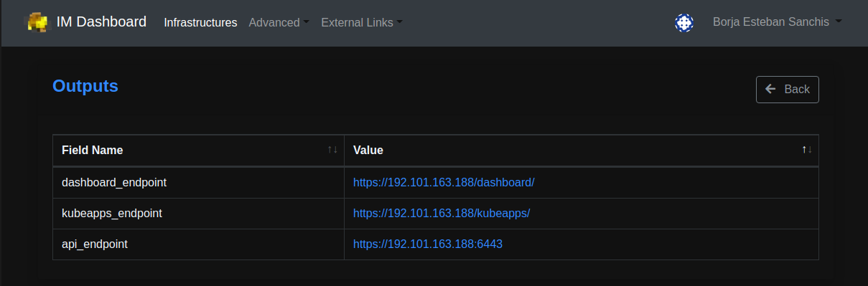Click the sort arrows on Field Name column

click(x=332, y=150)
